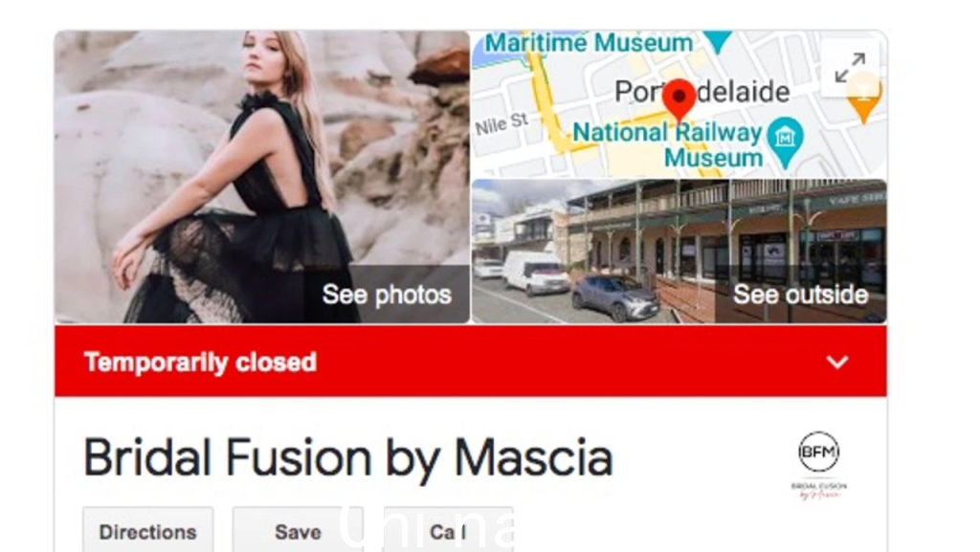Image resolution: width=980 pixels, height=552 pixels.
Task: Open See photos overlay
Action: coord(387,294)
